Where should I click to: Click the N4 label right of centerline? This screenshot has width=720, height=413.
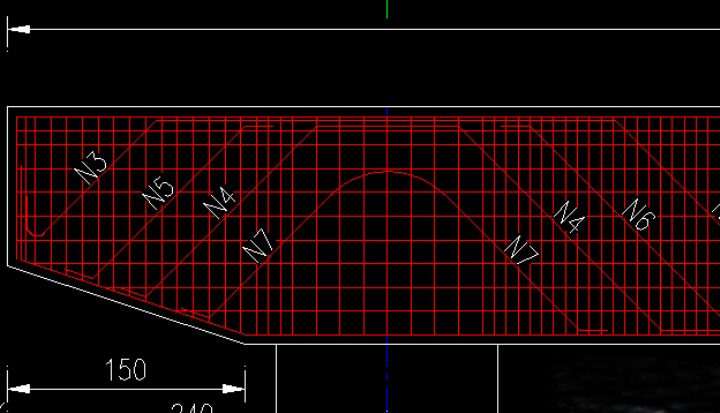coord(569,217)
